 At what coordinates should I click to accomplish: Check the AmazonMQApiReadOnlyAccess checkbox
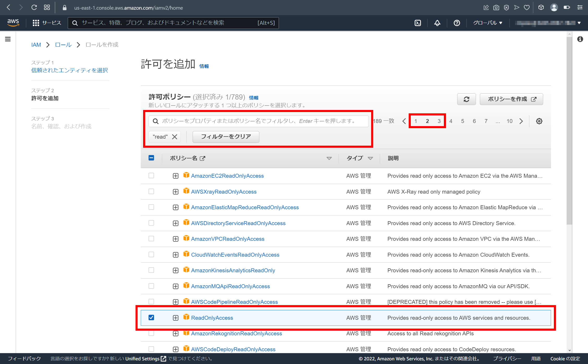coord(151,286)
